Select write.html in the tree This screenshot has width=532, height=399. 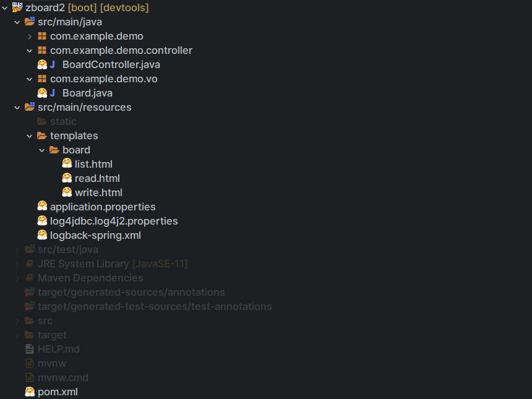click(98, 192)
